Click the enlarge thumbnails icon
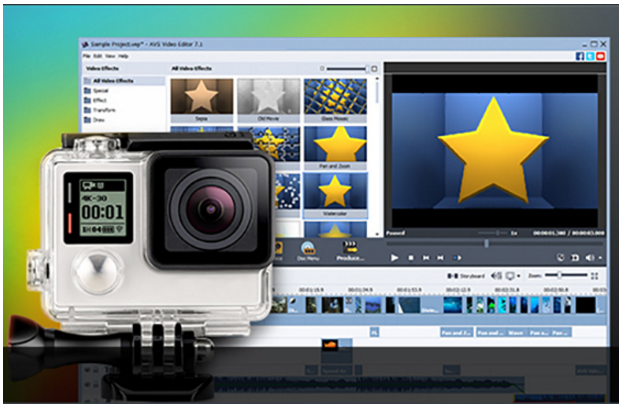 [374, 69]
